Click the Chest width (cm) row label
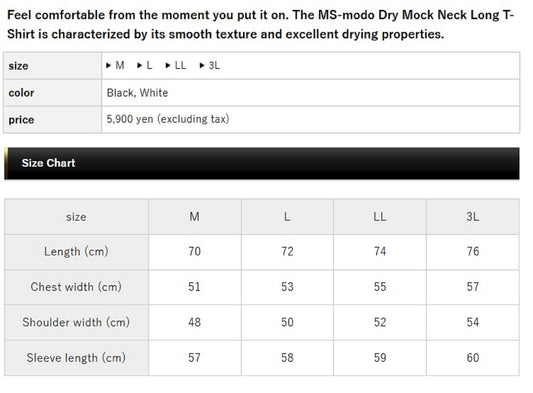 pyautogui.click(x=76, y=287)
